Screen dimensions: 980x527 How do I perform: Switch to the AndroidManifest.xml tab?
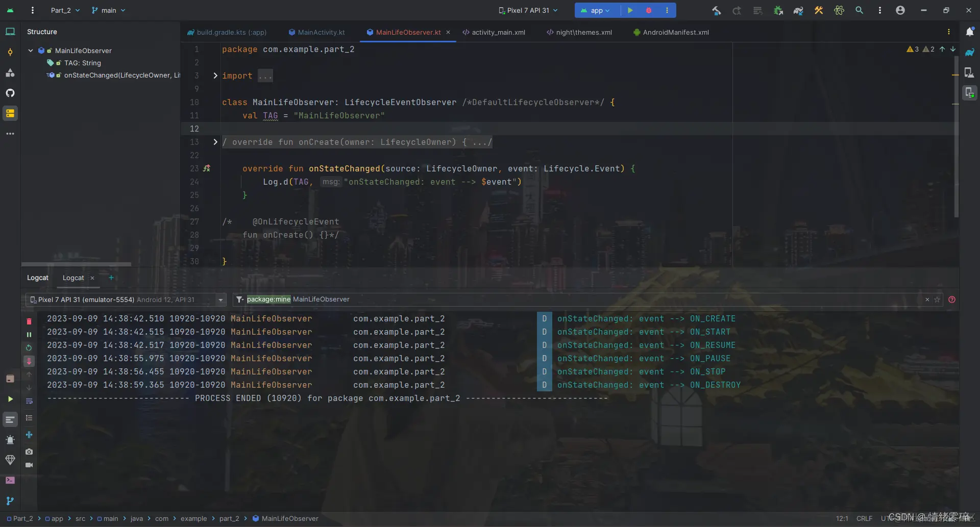pos(671,32)
